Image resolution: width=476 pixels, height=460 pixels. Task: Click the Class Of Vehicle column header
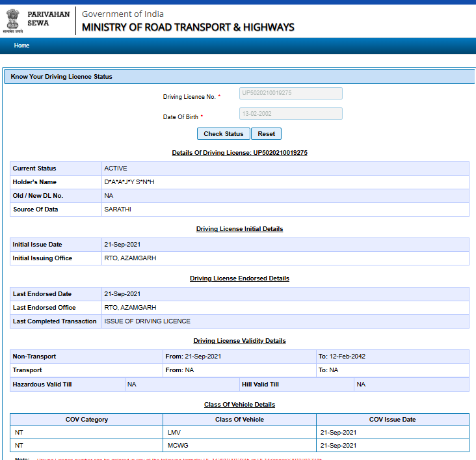coord(239,420)
